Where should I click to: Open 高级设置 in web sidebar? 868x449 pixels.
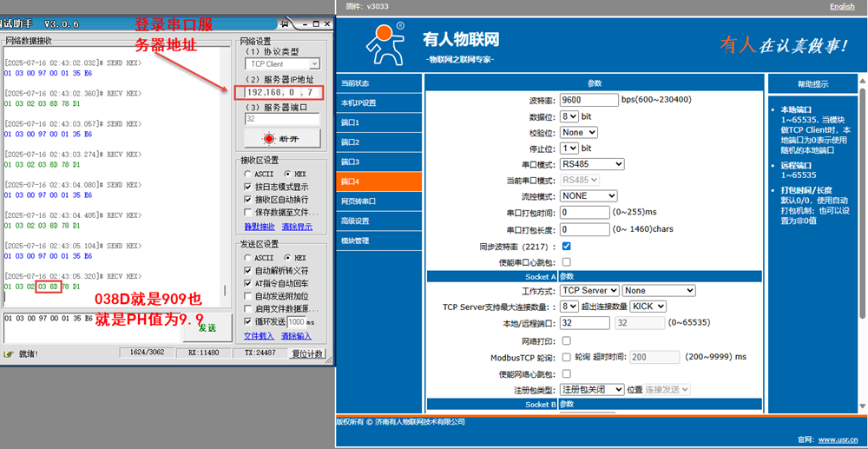point(378,221)
